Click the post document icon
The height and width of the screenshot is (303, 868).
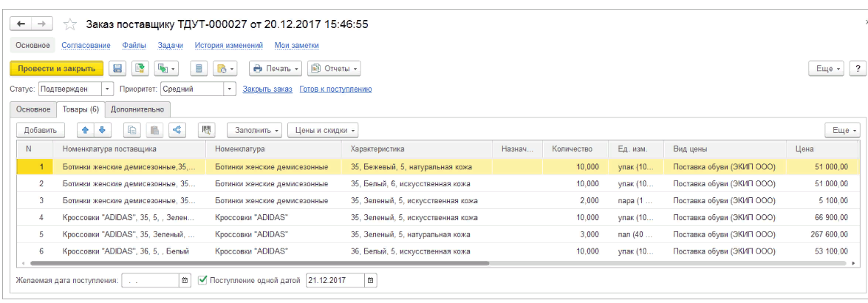140,69
